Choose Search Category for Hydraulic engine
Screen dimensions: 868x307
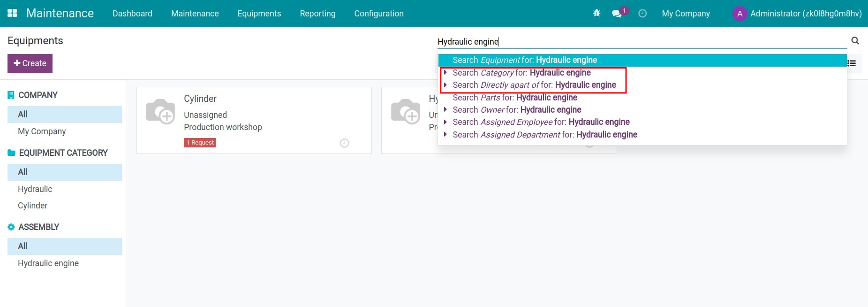642,73
